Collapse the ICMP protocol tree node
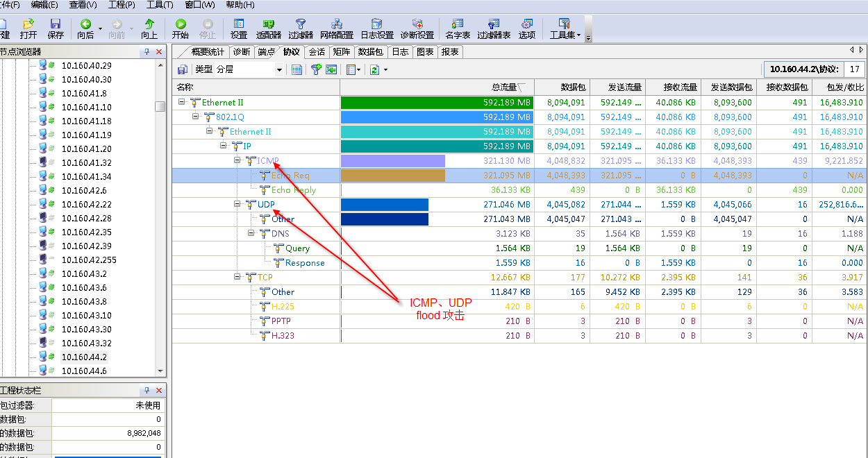 [237, 160]
